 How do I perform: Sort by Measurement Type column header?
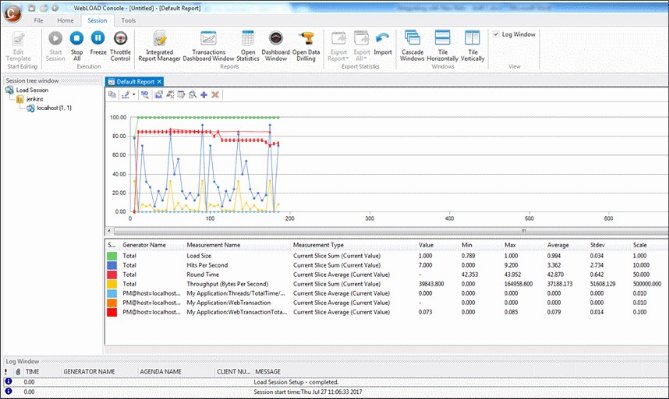[318, 245]
